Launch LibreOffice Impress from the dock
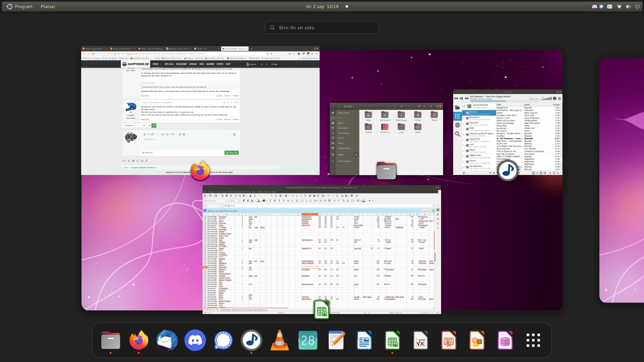 pos(449,340)
